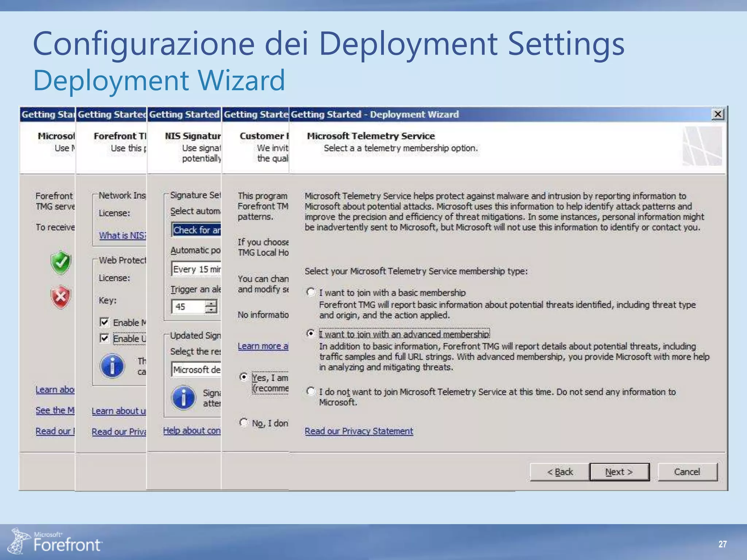The image size is (747, 560).
Task: Click the spinner arrows next to 45
Action: (x=211, y=307)
